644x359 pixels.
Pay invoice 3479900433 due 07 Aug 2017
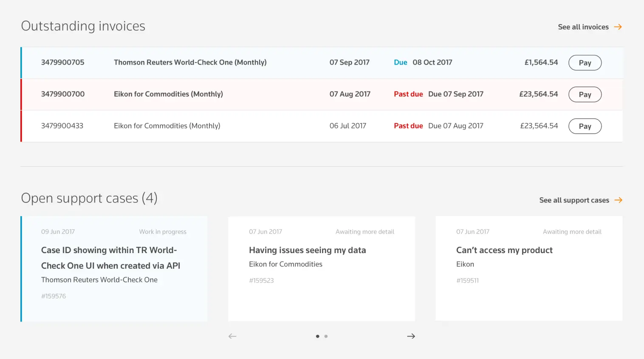(585, 126)
